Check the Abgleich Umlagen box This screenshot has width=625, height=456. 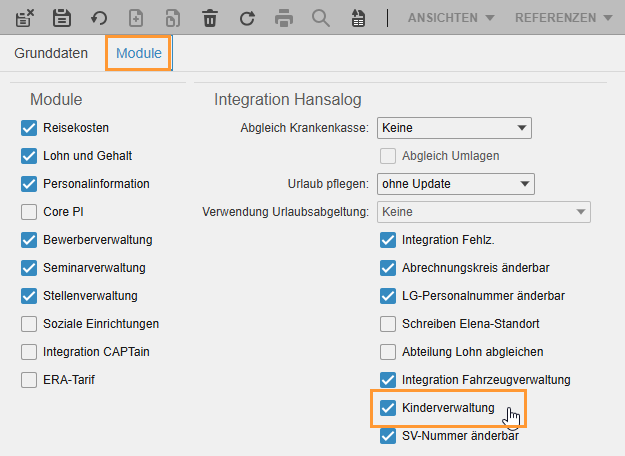pyautogui.click(x=388, y=156)
